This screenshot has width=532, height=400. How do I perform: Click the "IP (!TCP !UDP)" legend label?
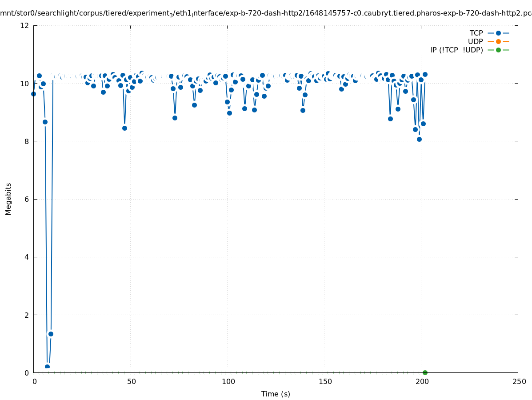point(456,50)
